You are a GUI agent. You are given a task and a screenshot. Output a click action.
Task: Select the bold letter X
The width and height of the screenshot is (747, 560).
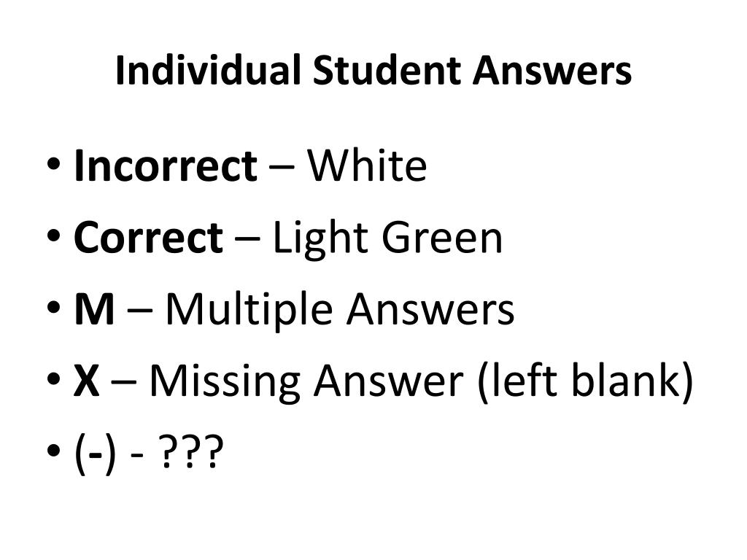pyautogui.click(x=87, y=381)
